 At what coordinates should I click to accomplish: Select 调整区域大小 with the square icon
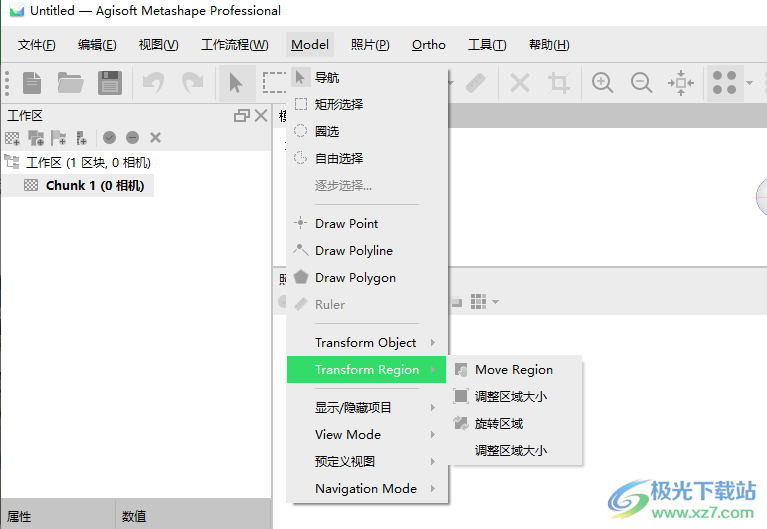pyautogui.click(x=516, y=396)
